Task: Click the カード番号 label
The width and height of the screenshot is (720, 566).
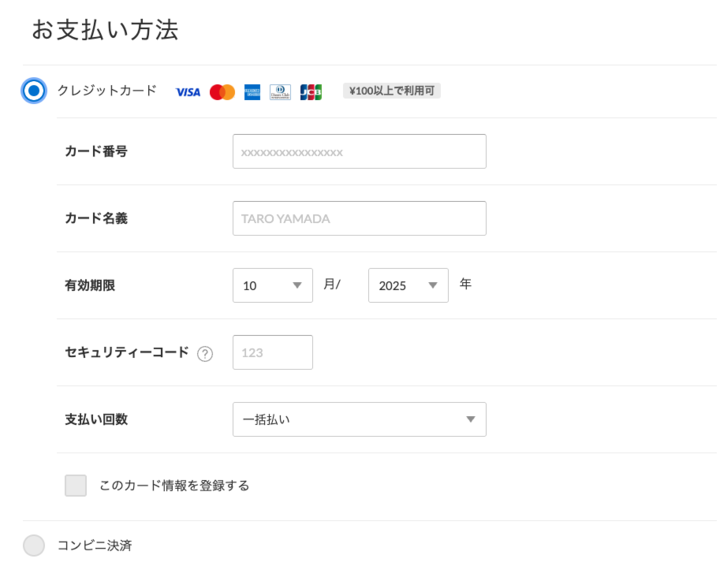Action: point(96,151)
